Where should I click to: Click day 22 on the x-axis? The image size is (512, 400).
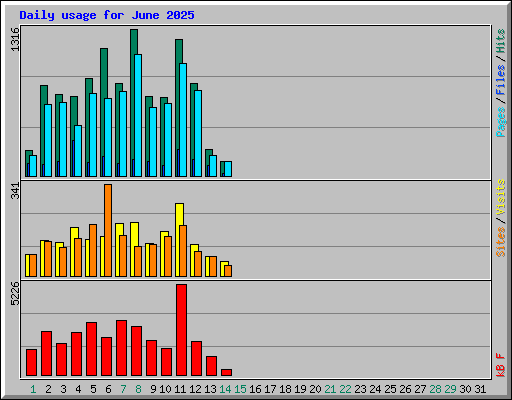[345, 389]
